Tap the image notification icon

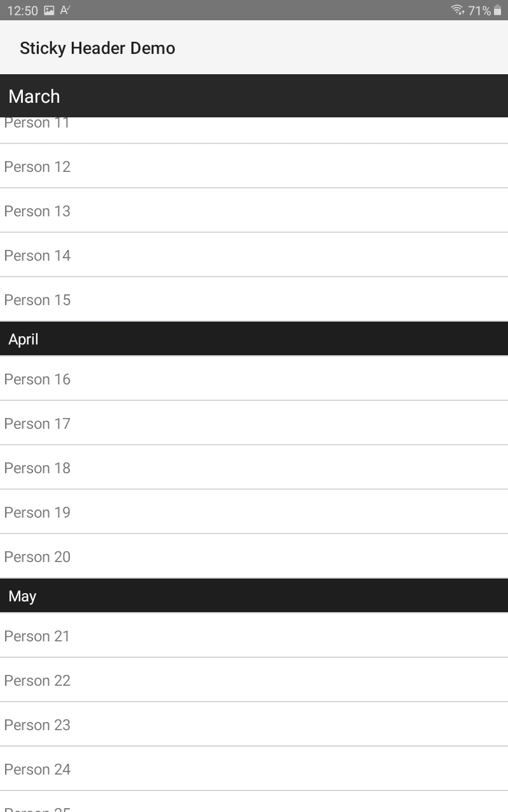pyautogui.click(x=50, y=10)
